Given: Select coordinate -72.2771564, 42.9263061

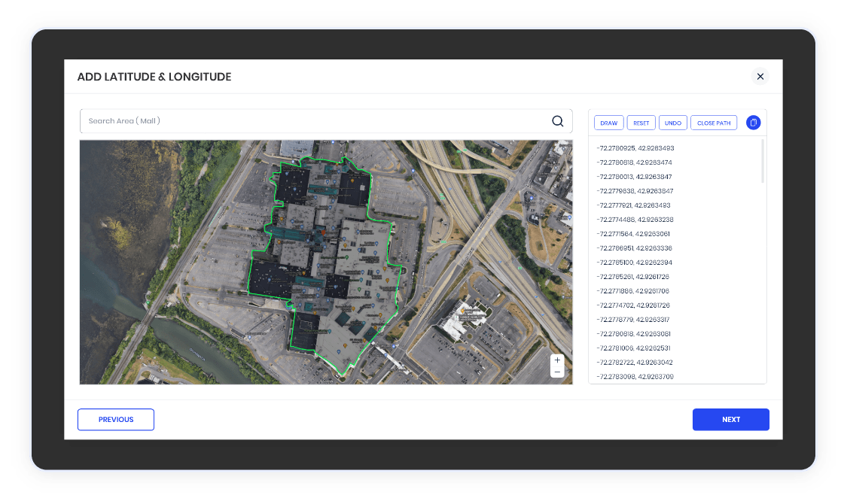Looking at the screenshot, I should pyautogui.click(x=634, y=234).
